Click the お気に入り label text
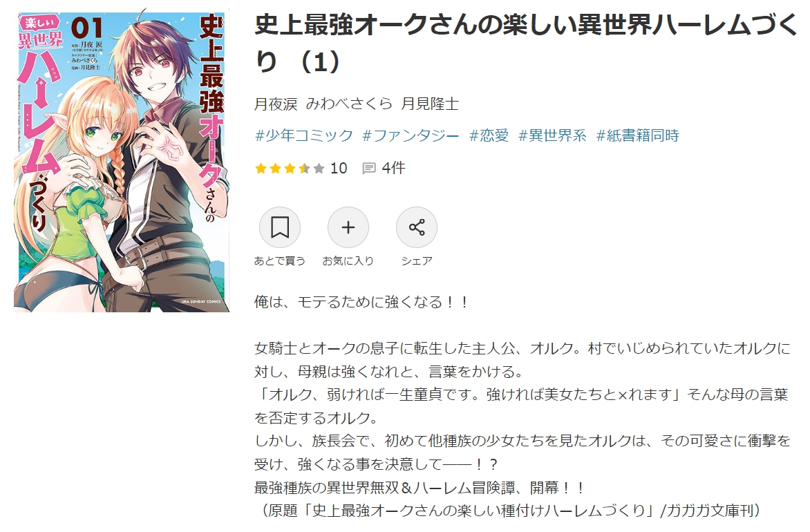 click(348, 261)
